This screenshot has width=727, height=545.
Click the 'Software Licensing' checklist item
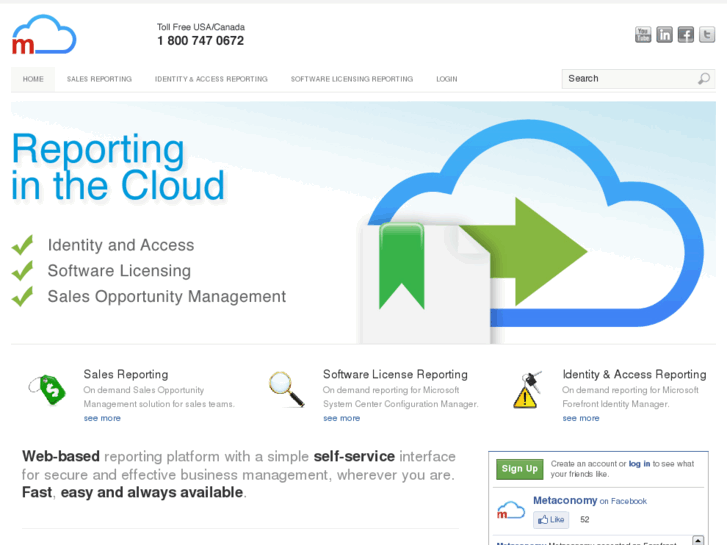pos(119,270)
